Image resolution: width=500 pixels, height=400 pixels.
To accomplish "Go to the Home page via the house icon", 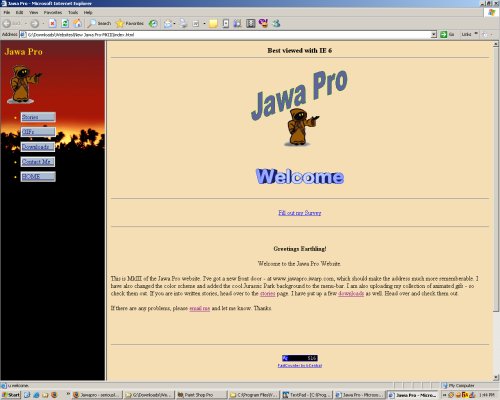I will click(x=77, y=23).
